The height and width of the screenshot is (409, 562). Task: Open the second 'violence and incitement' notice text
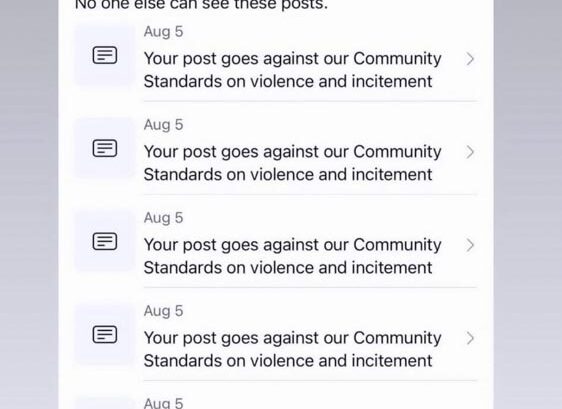tap(292, 163)
